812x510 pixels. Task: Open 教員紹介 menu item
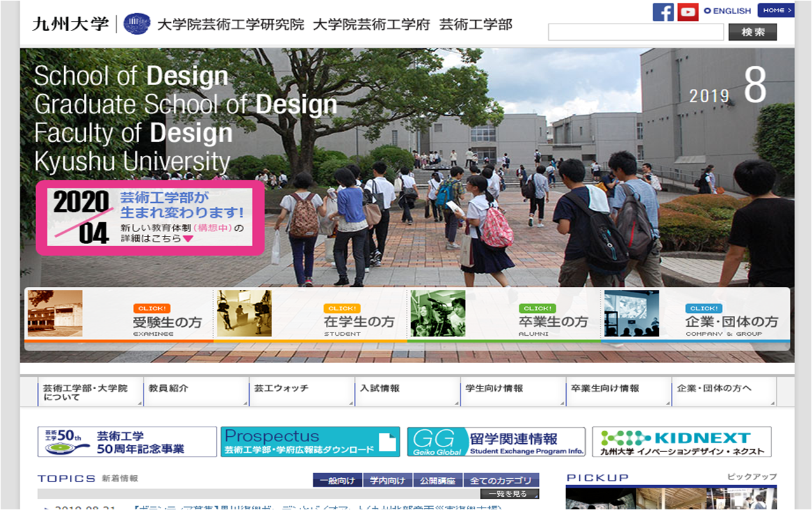coord(196,392)
